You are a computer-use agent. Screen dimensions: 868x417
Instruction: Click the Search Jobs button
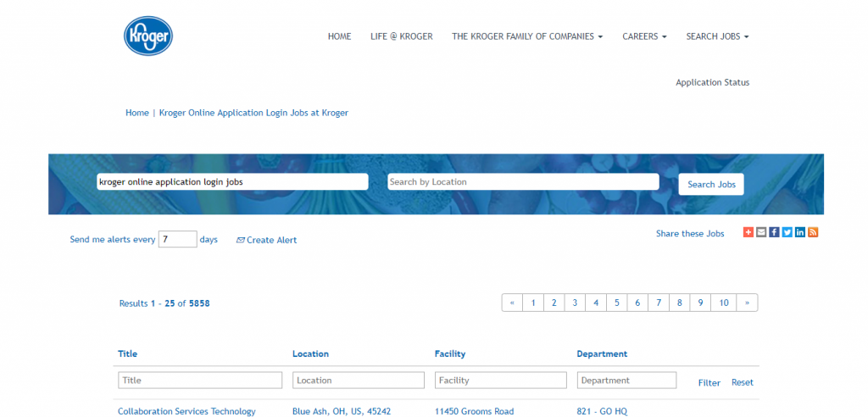pos(711,185)
